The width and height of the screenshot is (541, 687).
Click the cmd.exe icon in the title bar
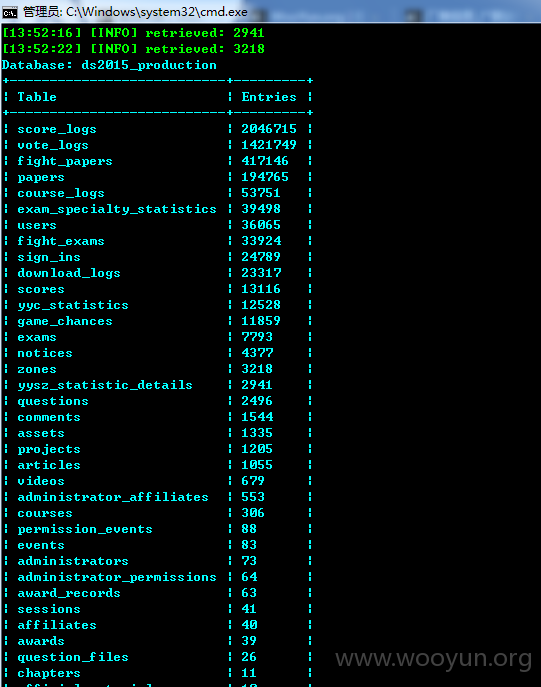tap(10, 12)
